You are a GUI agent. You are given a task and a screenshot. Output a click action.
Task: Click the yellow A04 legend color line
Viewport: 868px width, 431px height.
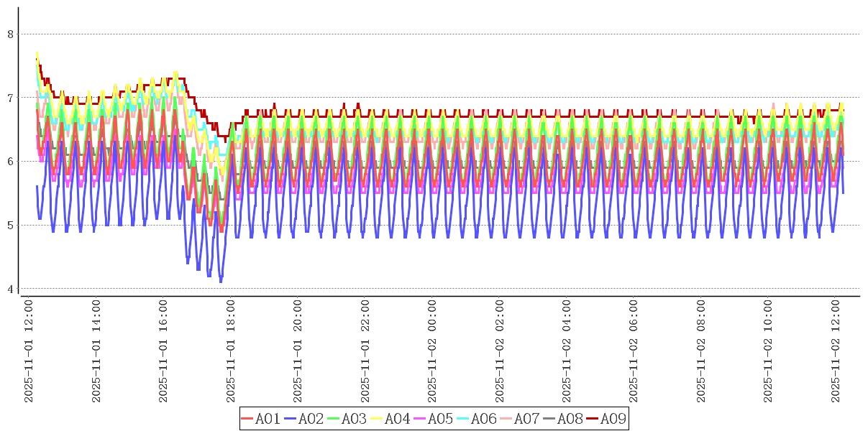[378, 419]
